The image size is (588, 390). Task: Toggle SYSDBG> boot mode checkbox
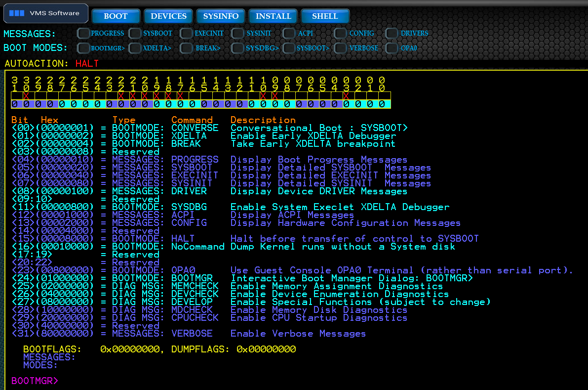[237, 48]
